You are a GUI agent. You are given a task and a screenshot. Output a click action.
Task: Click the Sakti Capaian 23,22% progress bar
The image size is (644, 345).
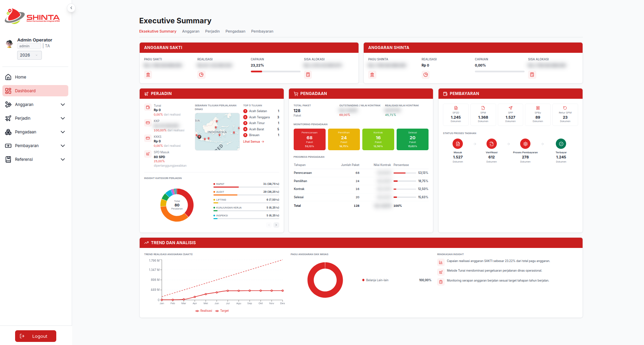[x=276, y=71]
